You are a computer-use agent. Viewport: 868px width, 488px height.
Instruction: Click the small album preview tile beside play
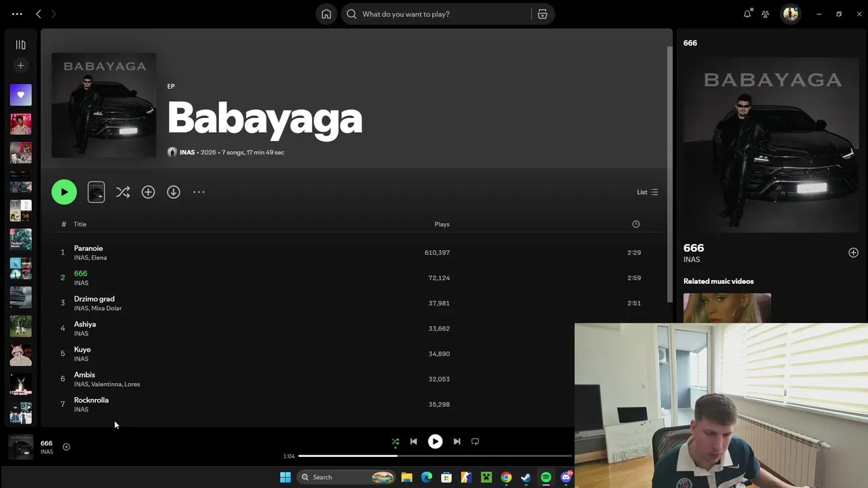(x=96, y=192)
